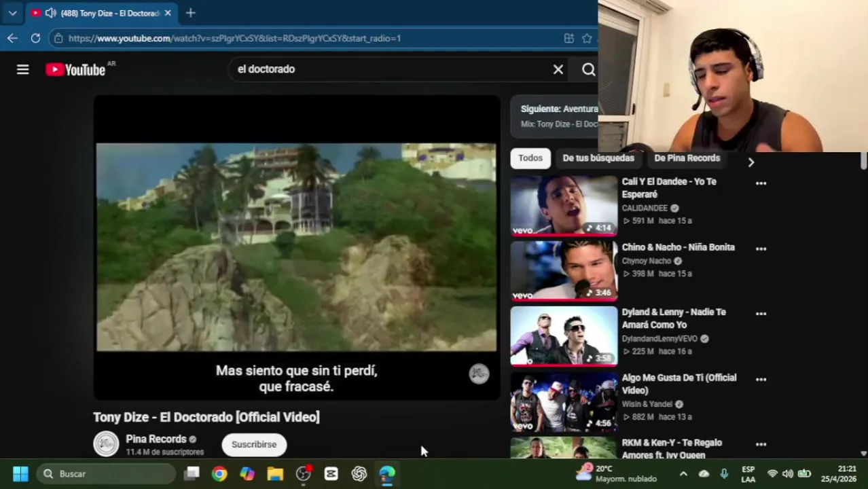Reload the page with the refresh icon

click(35, 38)
